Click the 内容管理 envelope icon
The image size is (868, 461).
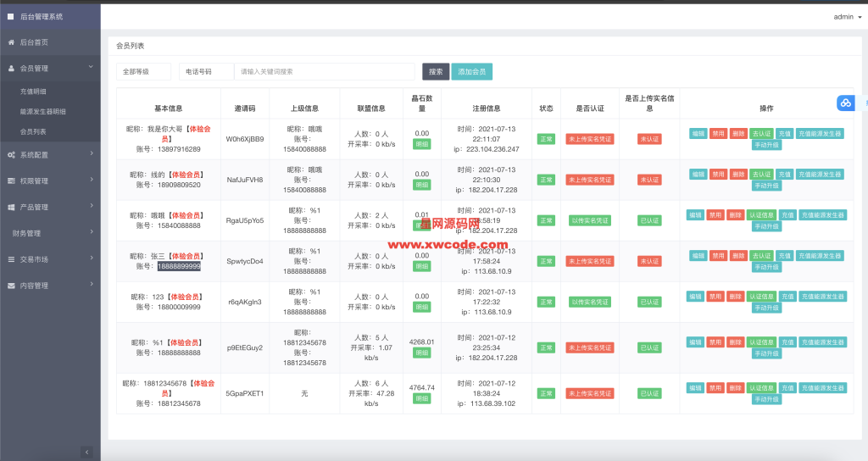point(11,286)
